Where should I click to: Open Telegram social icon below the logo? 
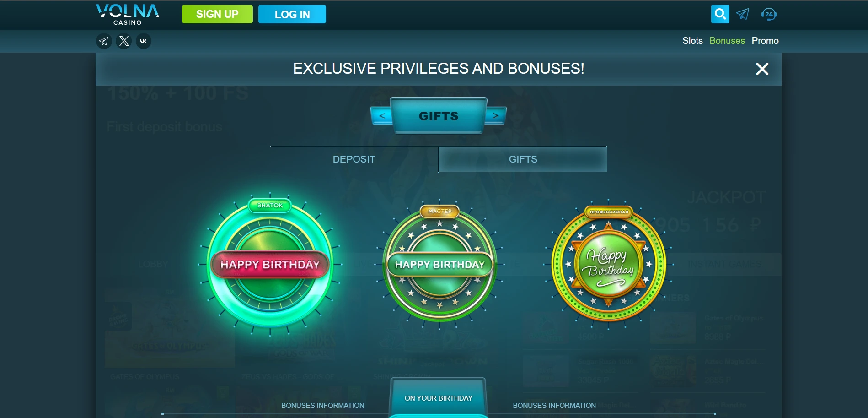[104, 41]
